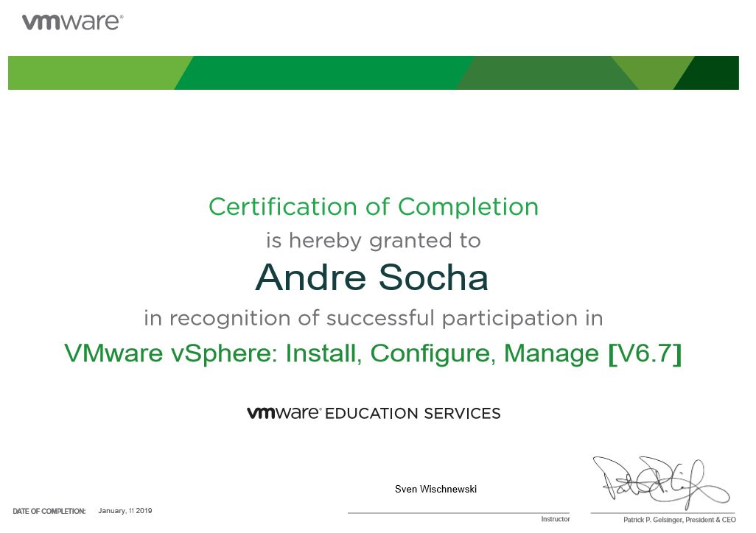
Task: Click the handwritten CEO signature
Action: click(661, 482)
